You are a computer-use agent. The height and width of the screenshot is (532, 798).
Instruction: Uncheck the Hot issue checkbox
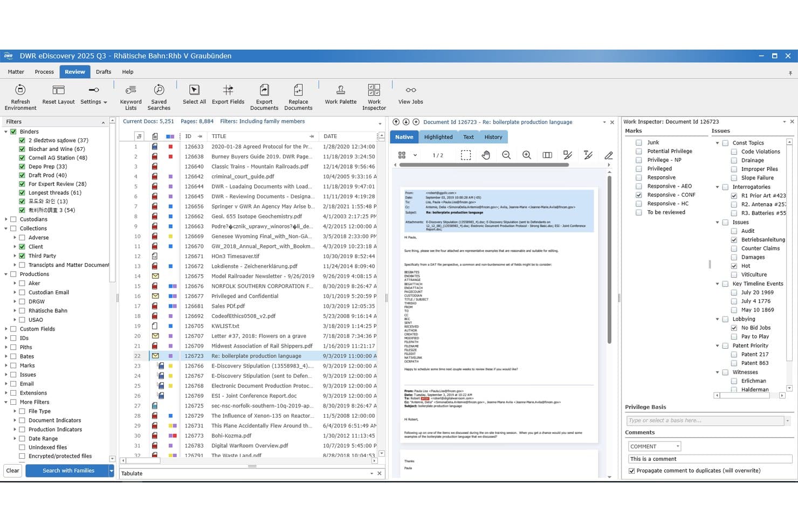coord(734,266)
